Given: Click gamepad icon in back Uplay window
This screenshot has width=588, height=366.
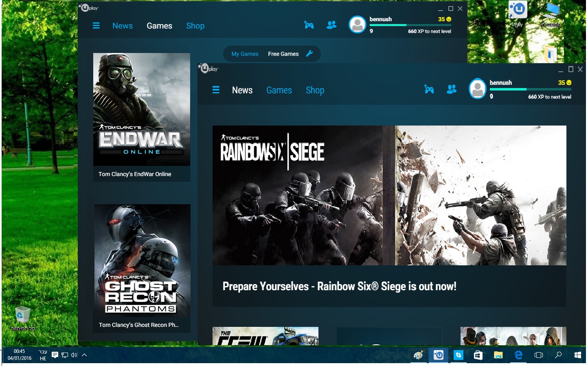Looking at the screenshot, I should click(x=309, y=25).
